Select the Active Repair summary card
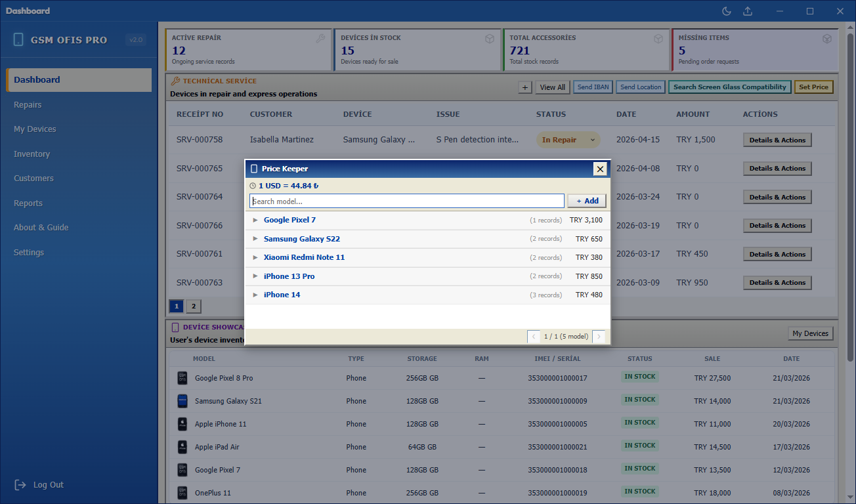The width and height of the screenshot is (856, 504). pyautogui.click(x=248, y=49)
